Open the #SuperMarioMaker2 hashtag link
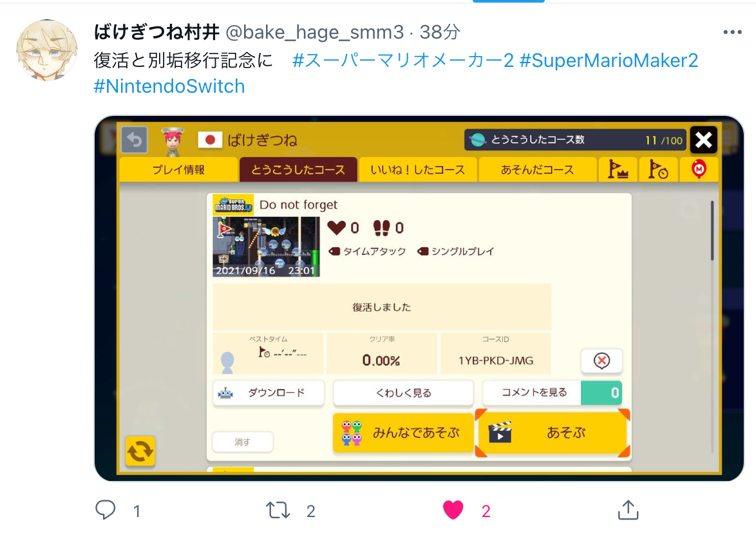 609,61
